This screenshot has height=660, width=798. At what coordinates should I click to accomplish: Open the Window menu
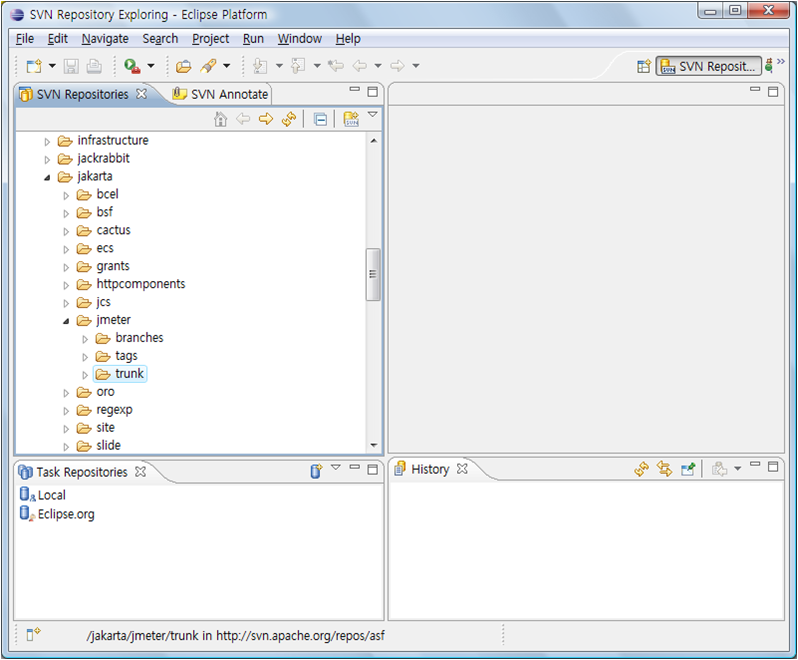299,39
